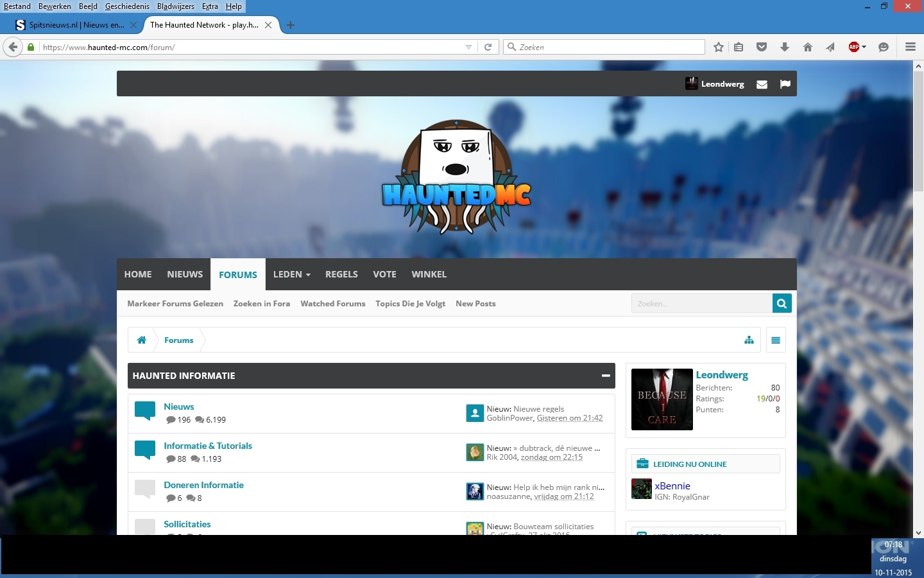Click noasuzanne's avatar on the rank post
Viewport: 924px width, 578px height.
coord(475,491)
